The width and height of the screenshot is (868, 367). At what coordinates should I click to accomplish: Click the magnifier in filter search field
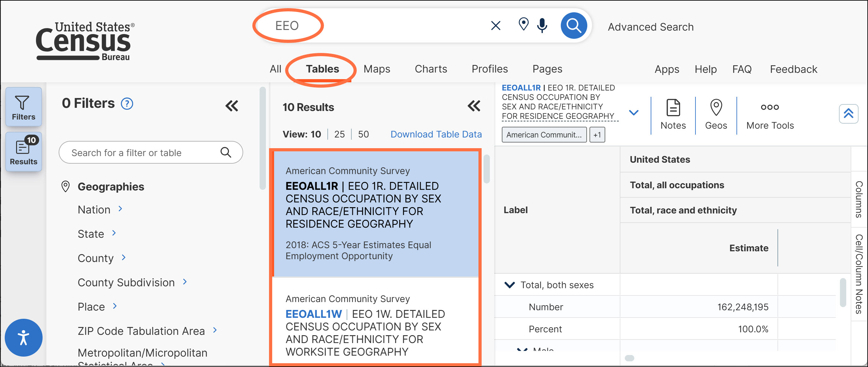226,153
